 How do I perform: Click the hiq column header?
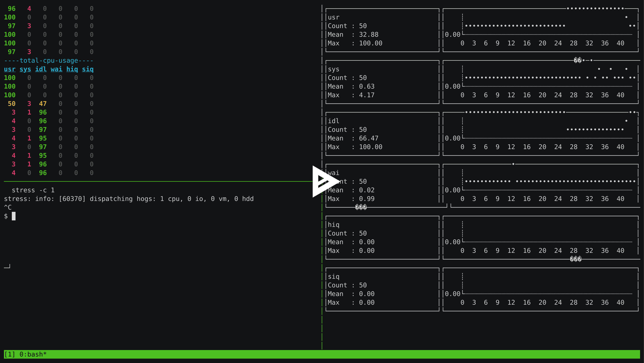click(72, 69)
